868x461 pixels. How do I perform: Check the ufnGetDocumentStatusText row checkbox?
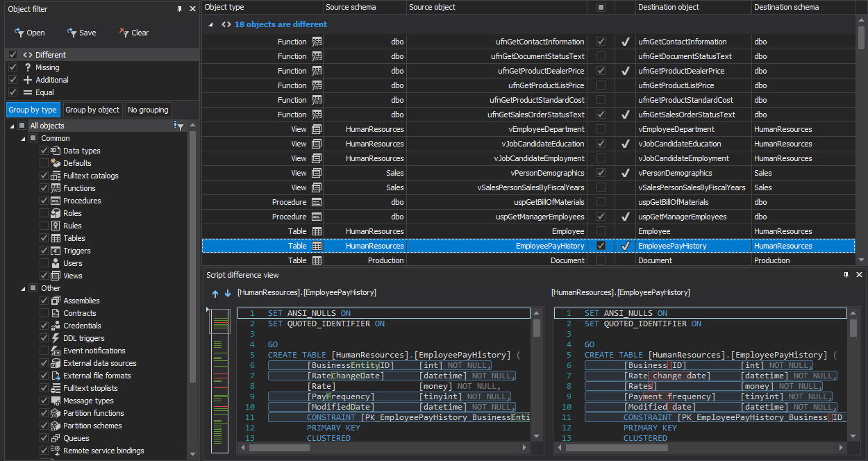pos(601,56)
